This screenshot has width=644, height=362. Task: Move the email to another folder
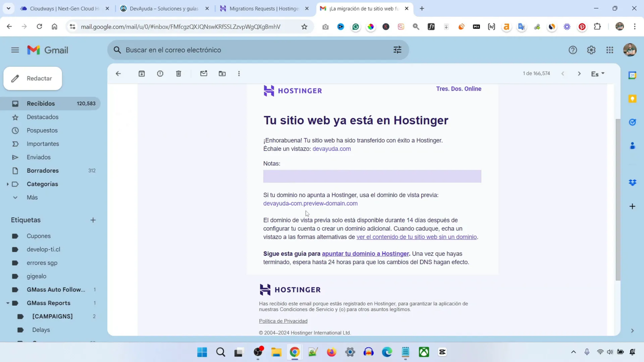point(222,73)
